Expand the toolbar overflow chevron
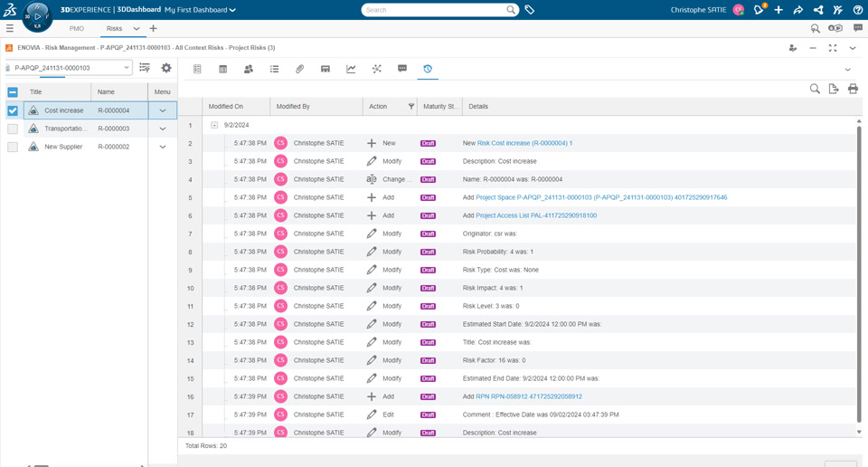Image resolution: width=868 pixels, height=467 pixels. [x=847, y=70]
